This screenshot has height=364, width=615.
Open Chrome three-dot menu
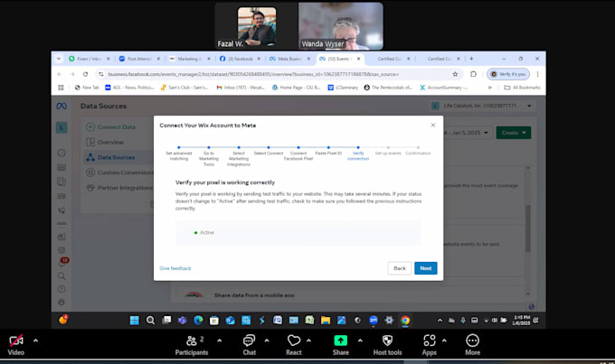tap(538, 74)
